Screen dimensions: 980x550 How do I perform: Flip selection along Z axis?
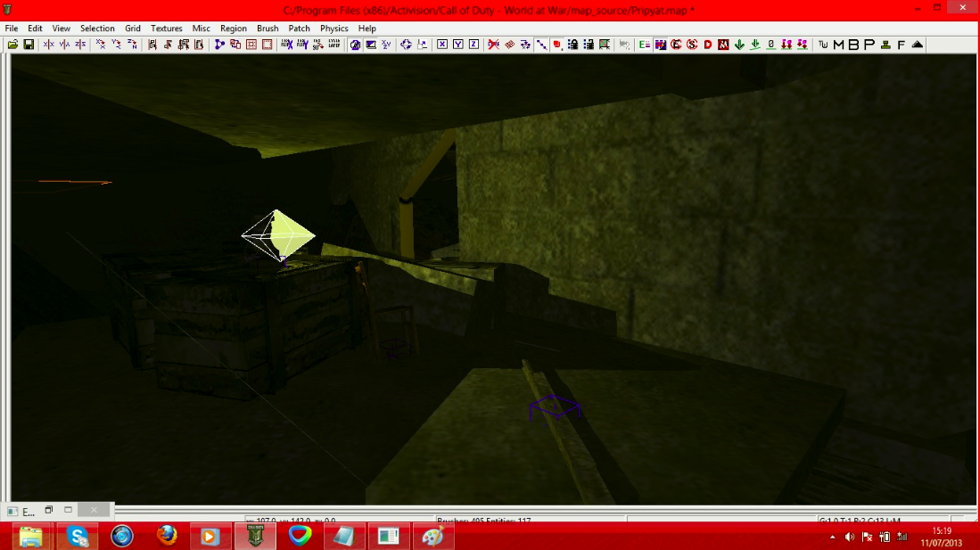click(x=80, y=45)
